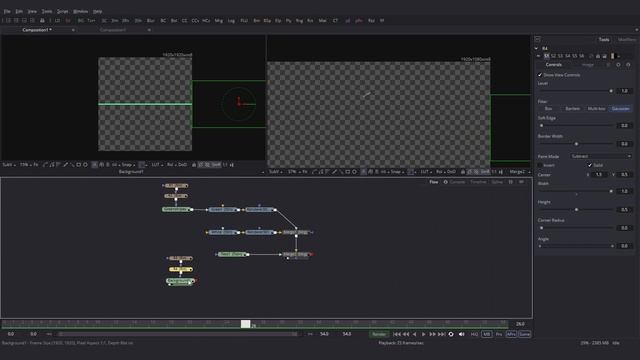Image resolution: width=640 pixels, height=360 pixels.
Task: Collapse the R4 tool header
Action: coord(536,49)
